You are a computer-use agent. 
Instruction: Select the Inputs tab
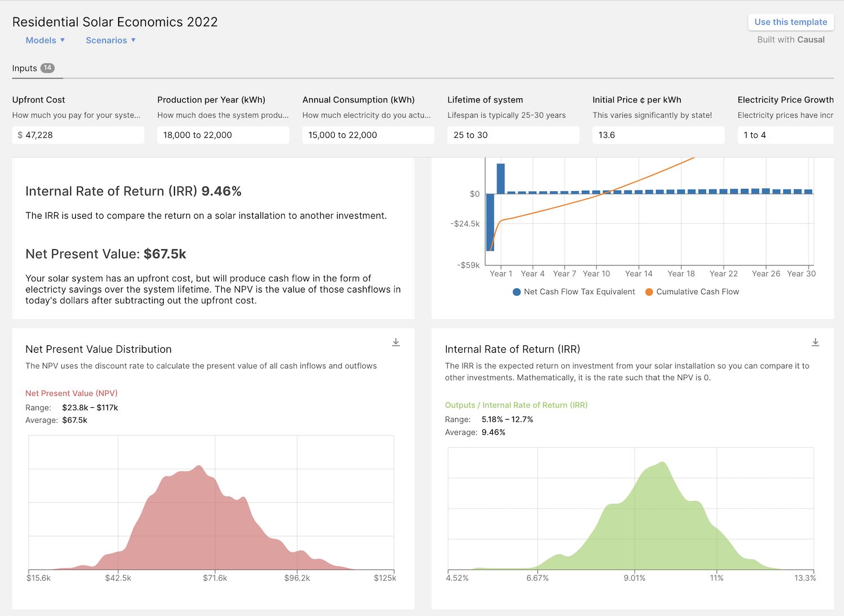coord(33,68)
